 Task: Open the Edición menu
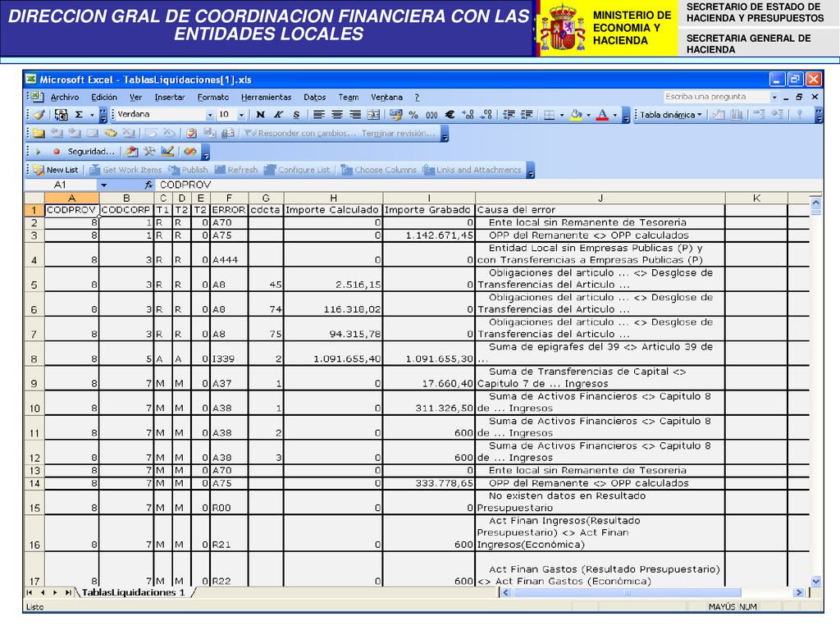click(x=104, y=97)
